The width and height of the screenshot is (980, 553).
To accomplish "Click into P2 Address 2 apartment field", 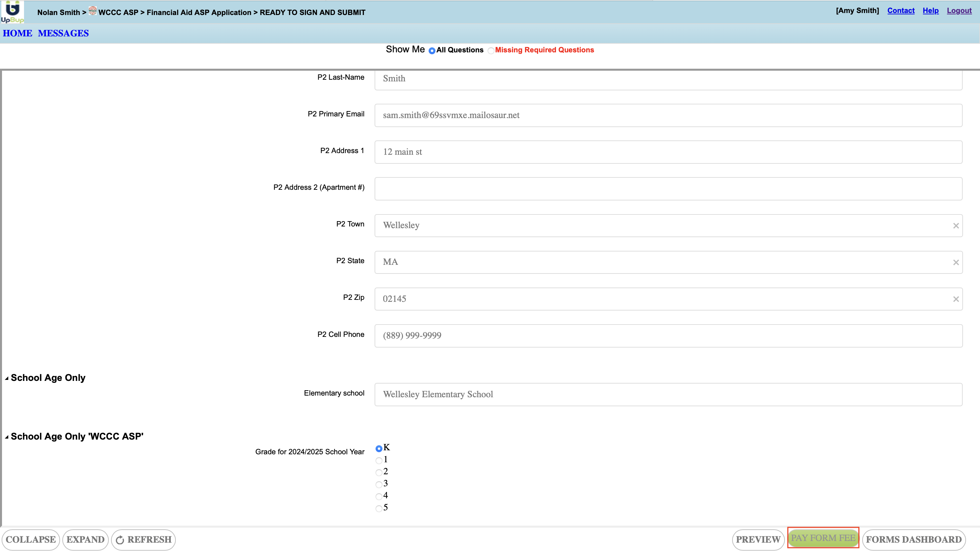I will click(668, 189).
